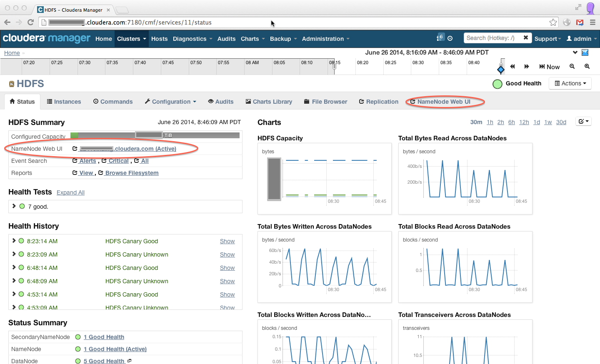
Task: Step the timeline forward with the fast-forward icon
Action: pyautogui.click(x=527, y=67)
